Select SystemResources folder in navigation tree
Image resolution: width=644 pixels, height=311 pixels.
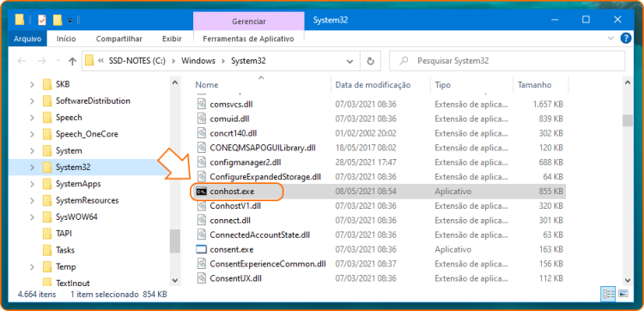(x=87, y=200)
